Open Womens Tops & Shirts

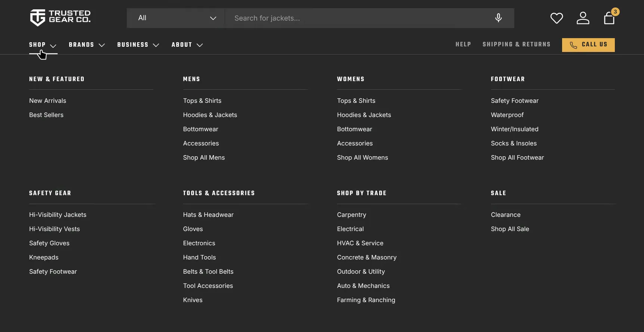pyautogui.click(x=356, y=101)
